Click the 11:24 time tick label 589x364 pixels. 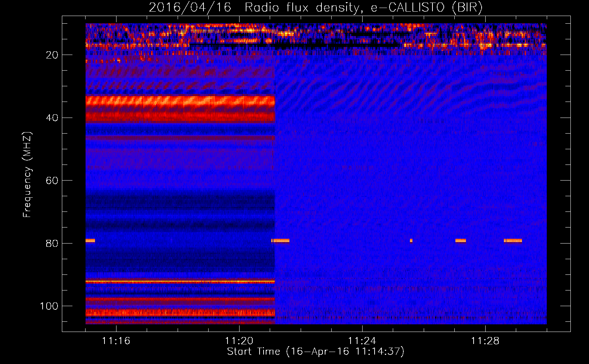[x=362, y=341]
